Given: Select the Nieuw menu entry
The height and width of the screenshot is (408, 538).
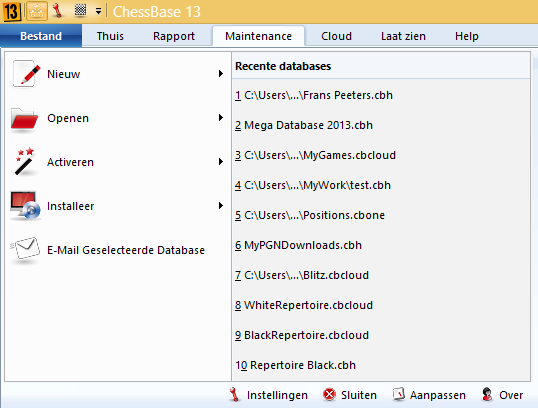Looking at the screenshot, I should coord(117,74).
